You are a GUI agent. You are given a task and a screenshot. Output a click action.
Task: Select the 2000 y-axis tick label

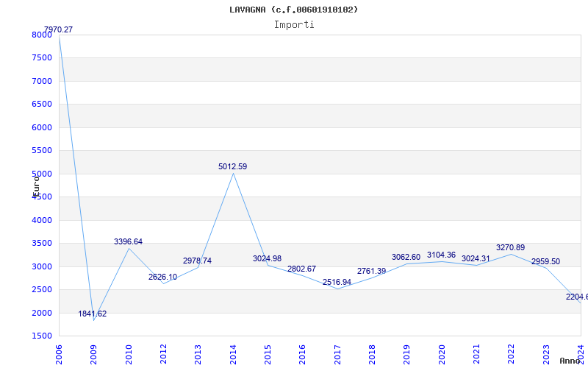point(42,314)
